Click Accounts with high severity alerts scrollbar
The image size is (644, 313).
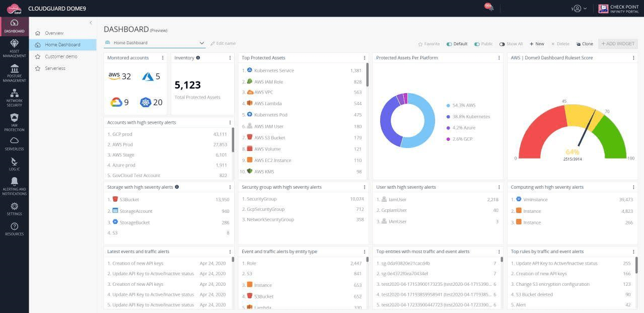[233, 140]
